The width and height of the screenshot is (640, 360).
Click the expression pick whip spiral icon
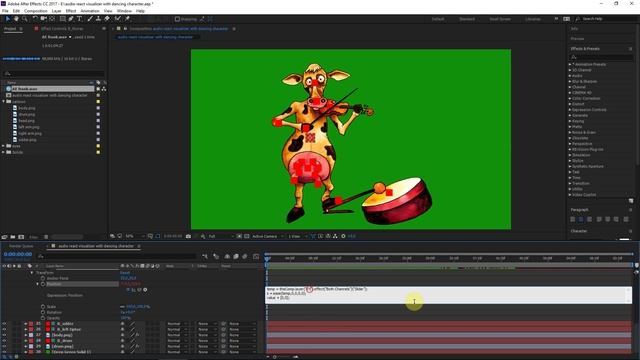[139, 290]
